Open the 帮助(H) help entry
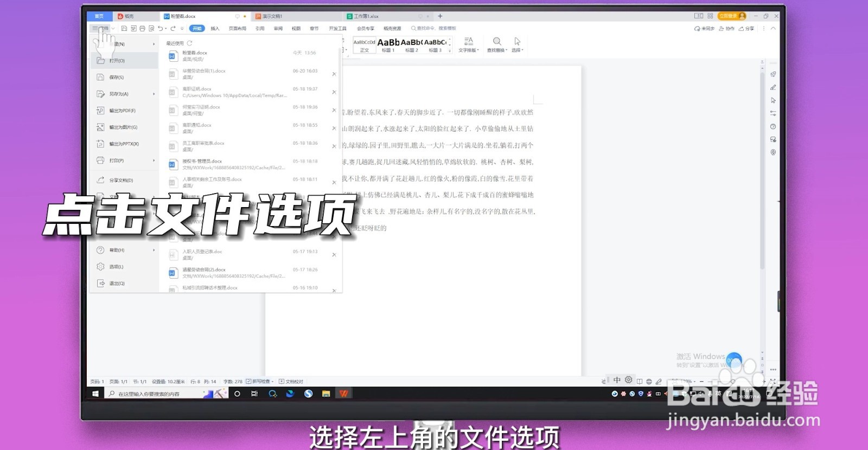The height and width of the screenshot is (450, 868). [x=124, y=250]
